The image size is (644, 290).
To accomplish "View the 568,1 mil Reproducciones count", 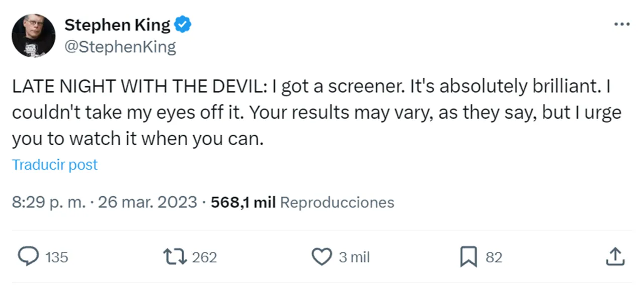I will [302, 202].
